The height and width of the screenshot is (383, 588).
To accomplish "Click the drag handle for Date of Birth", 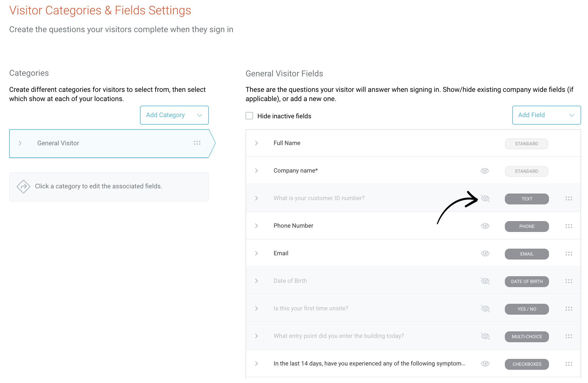I will coord(569,281).
